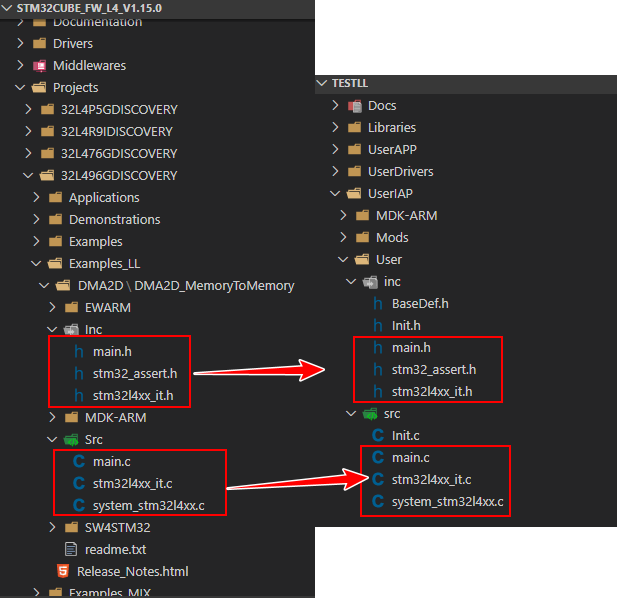
Task: Select the 32L4P5GDISCOVERY folder name
Action: pyautogui.click(x=119, y=109)
